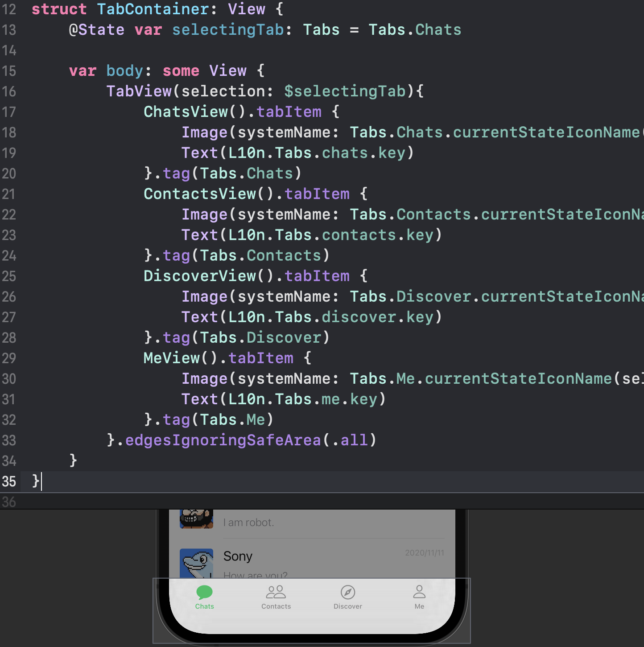Click the 'I am robot.' message preview
Viewport: 644px width, 647px height.
pyautogui.click(x=248, y=523)
